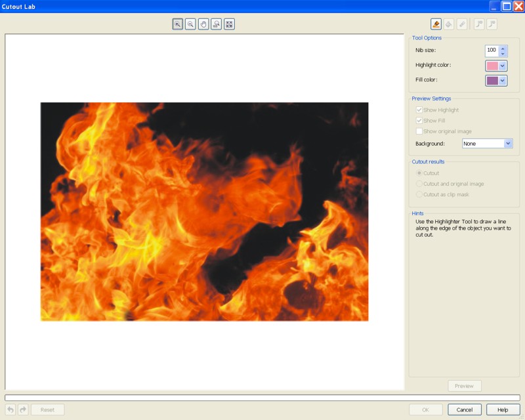Click the pink Highlight color swatch

click(492, 66)
